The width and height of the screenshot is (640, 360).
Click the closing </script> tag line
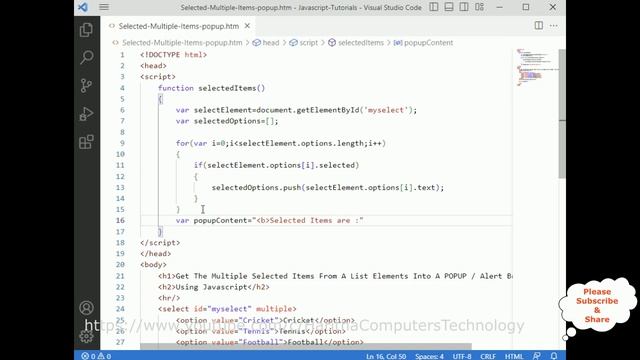pyautogui.click(x=160, y=242)
